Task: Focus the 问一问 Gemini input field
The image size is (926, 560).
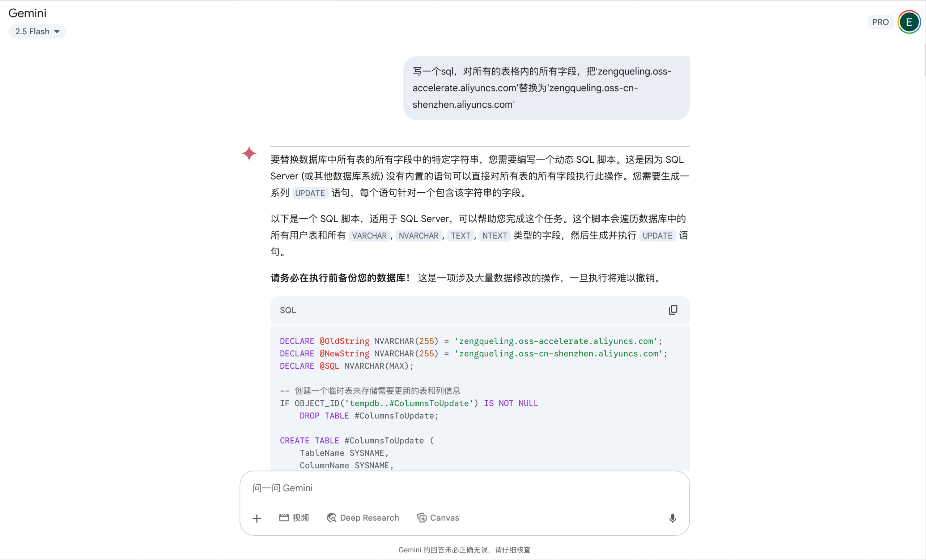Action: coord(464,488)
